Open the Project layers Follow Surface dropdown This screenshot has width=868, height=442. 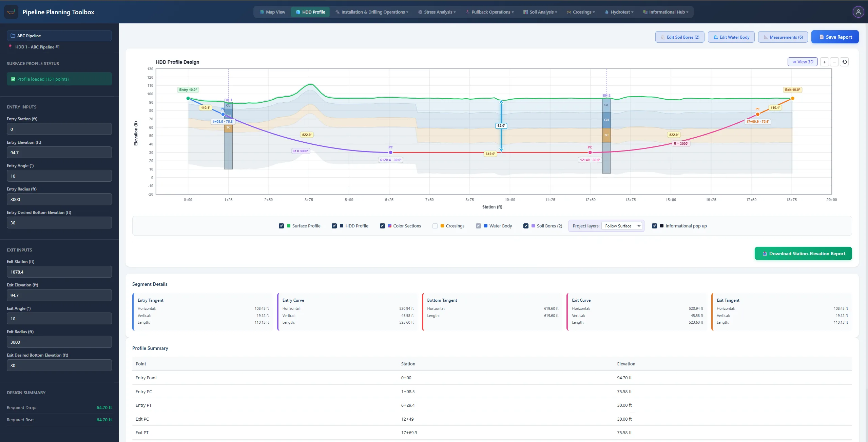tap(622, 226)
